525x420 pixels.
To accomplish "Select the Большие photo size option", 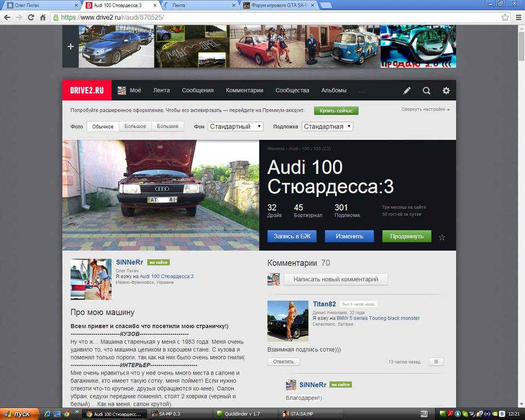I will (167, 127).
